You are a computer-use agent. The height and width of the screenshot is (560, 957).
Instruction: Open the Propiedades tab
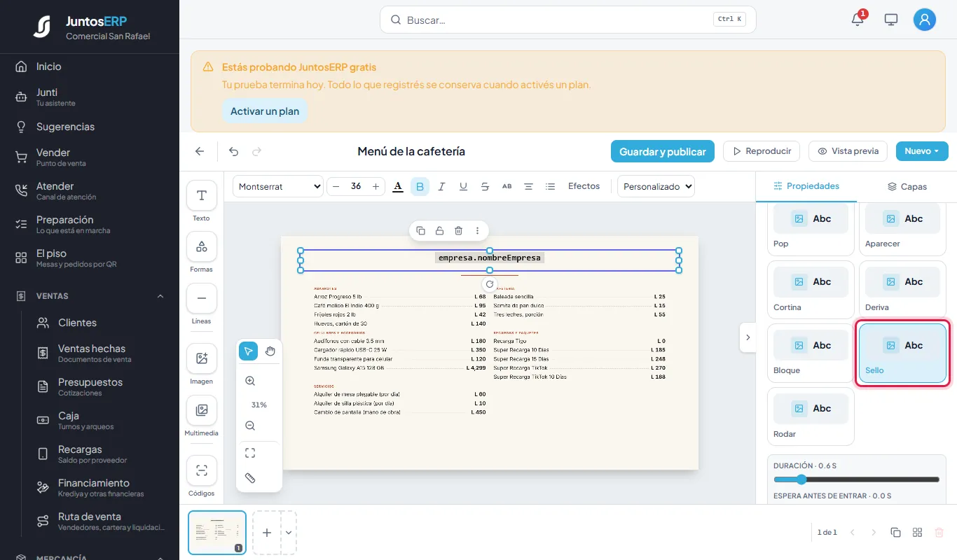pos(806,186)
